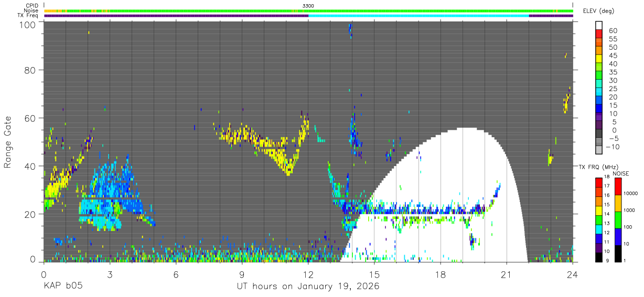The height and width of the screenshot is (297, 644).
Task: Click the 25 tick on ELEV colorbar
Action: 613,89
